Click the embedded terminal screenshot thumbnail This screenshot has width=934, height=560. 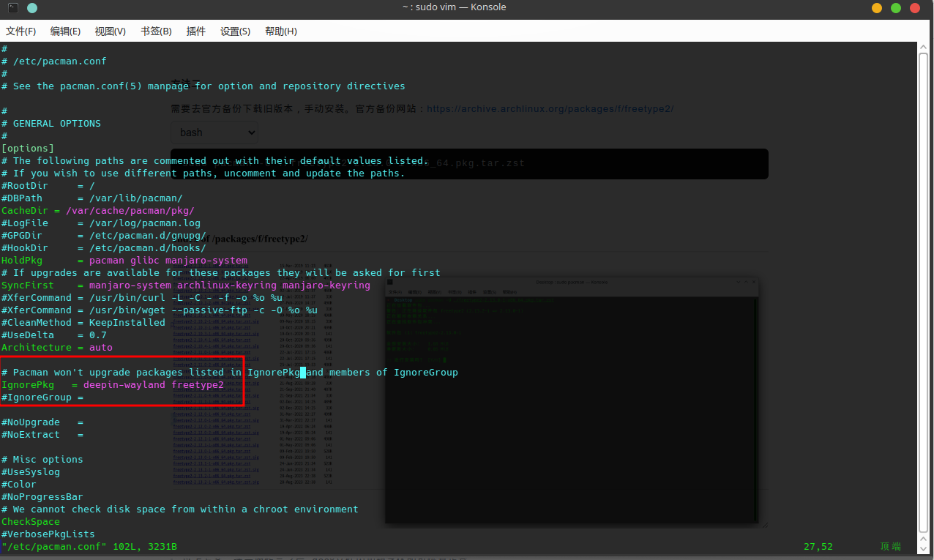pyautogui.click(x=572, y=401)
